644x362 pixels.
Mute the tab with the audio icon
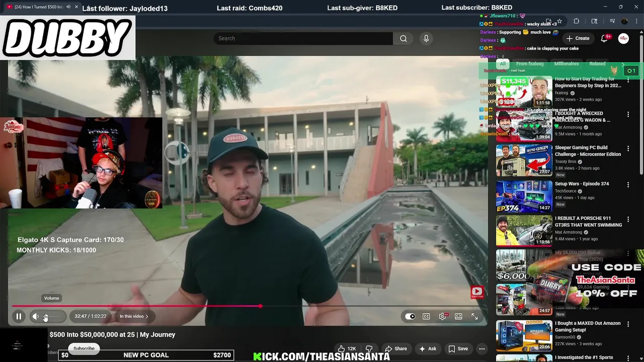coord(68,7)
